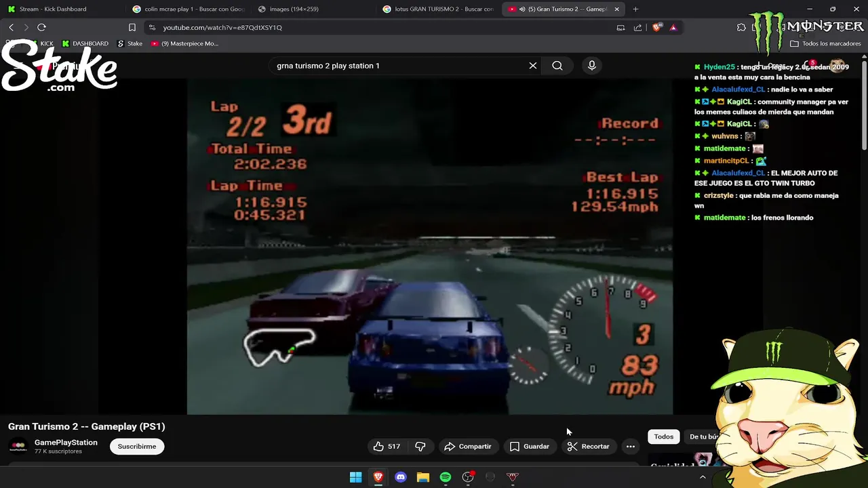Open the share icon in the address bar
The image size is (868, 488).
click(x=637, y=28)
